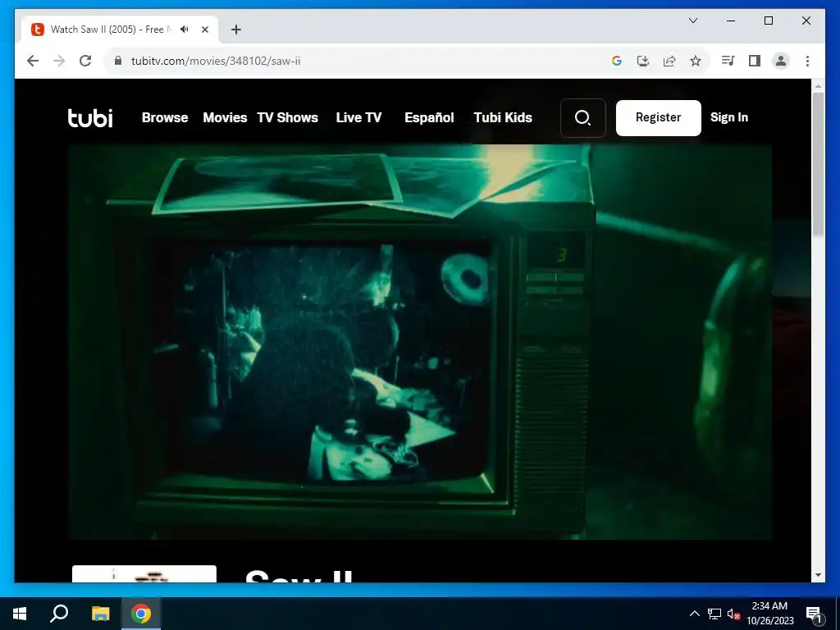Open TV Shows section

288,118
